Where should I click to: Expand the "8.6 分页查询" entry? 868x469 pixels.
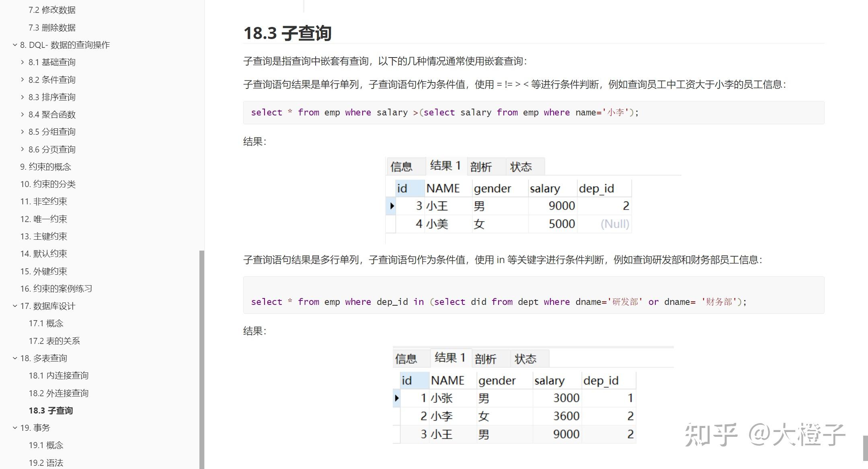pos(22,149)
